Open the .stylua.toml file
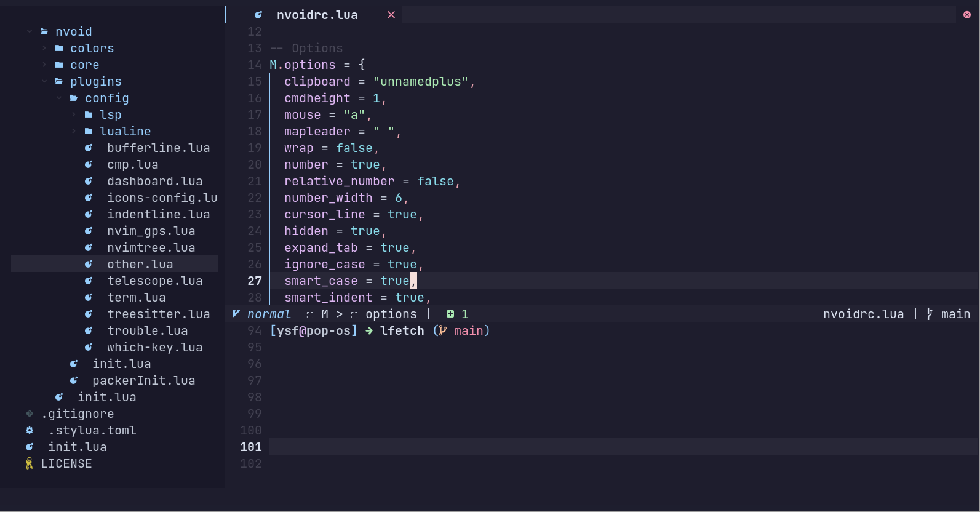 pos(92,430)
